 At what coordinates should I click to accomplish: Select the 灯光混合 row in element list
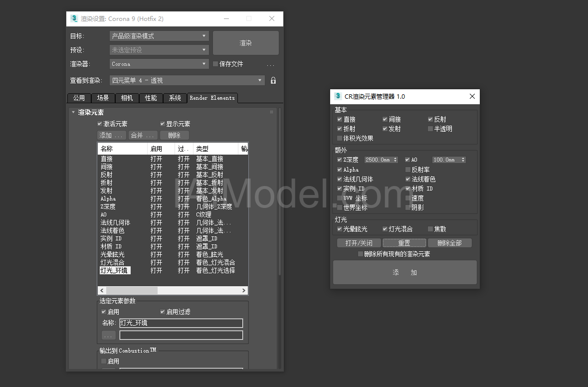(x=173, y=262)
